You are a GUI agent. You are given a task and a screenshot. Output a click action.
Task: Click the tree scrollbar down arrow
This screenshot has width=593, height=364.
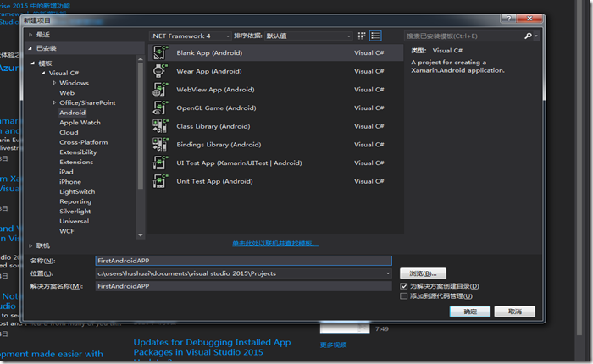tap(141, 235)
